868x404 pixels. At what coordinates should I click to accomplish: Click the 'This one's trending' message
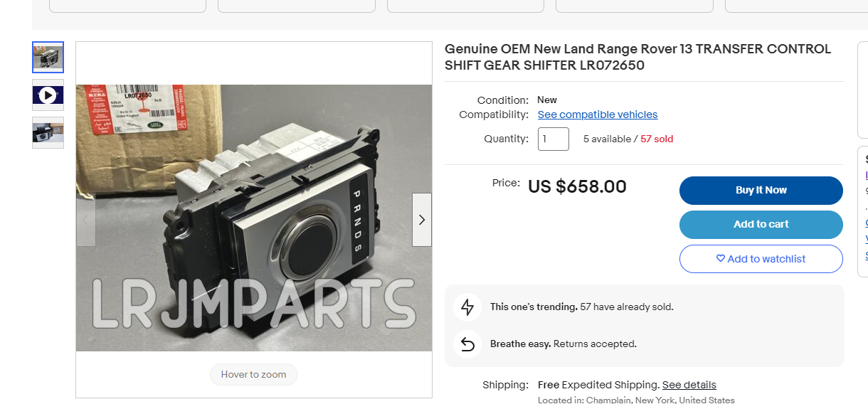581,307
